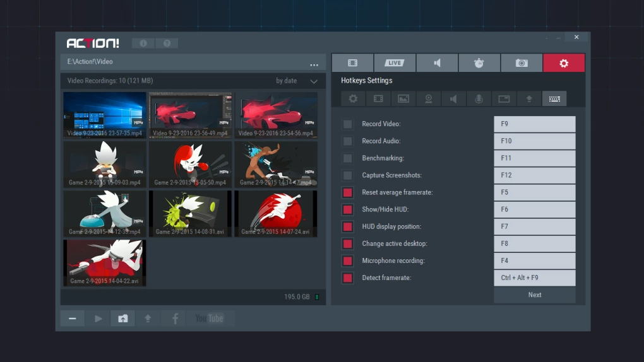Open the general gear settings sub-tab
Image resolution: width=644 pixels, height=362 pixels.
[353, 99]
